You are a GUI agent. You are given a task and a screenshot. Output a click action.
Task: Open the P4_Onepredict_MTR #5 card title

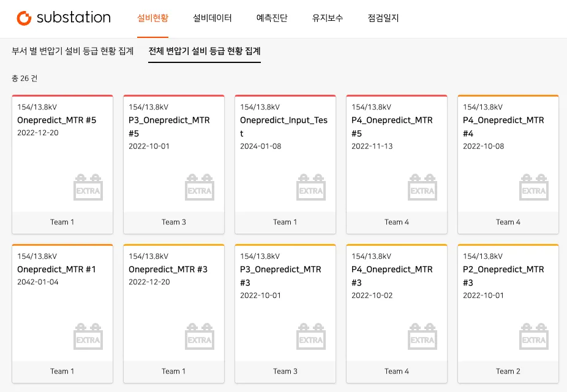[x=392, y=127]
